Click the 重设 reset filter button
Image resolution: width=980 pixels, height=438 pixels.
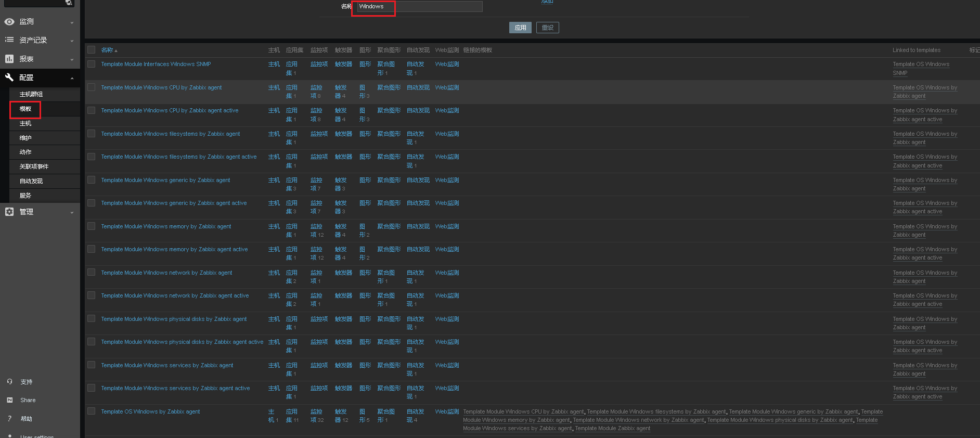click(x=548, y=28)
